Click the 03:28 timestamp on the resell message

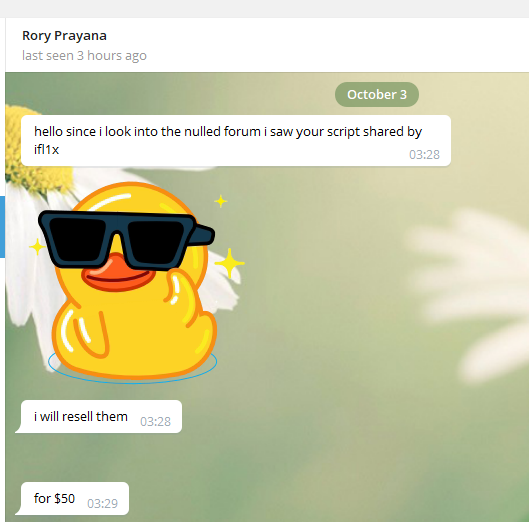click(x=156, y=421)
